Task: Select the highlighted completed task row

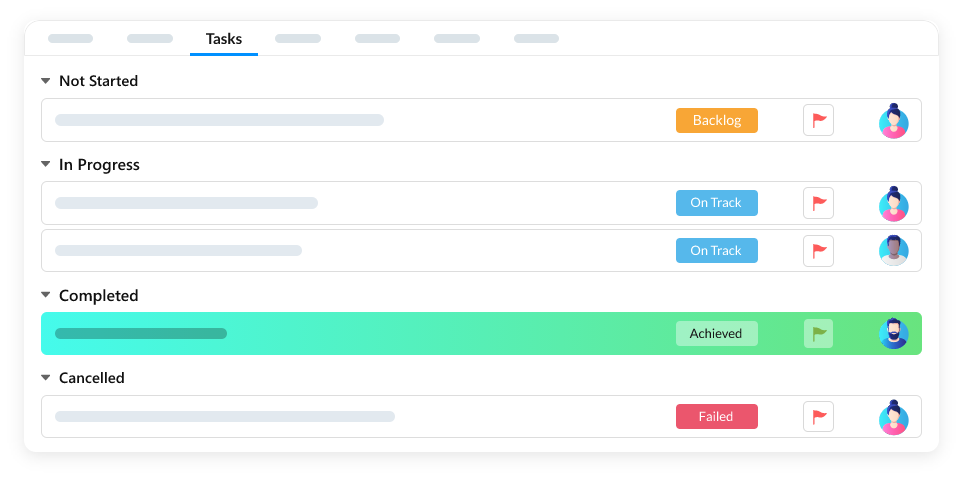Action: [400, 334]
